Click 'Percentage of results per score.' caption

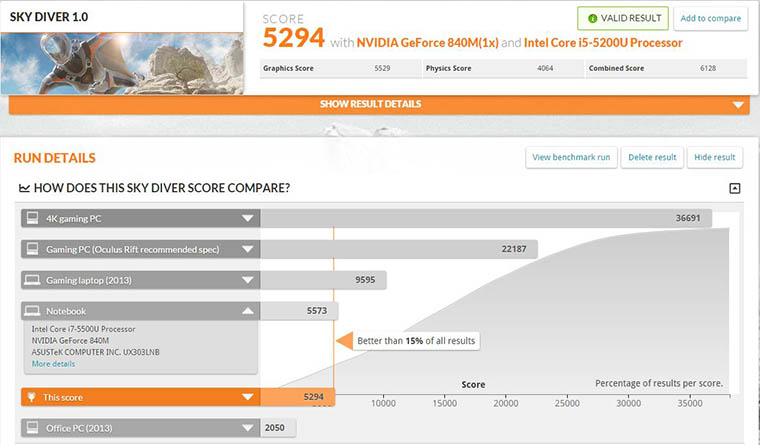click(659, 383)
